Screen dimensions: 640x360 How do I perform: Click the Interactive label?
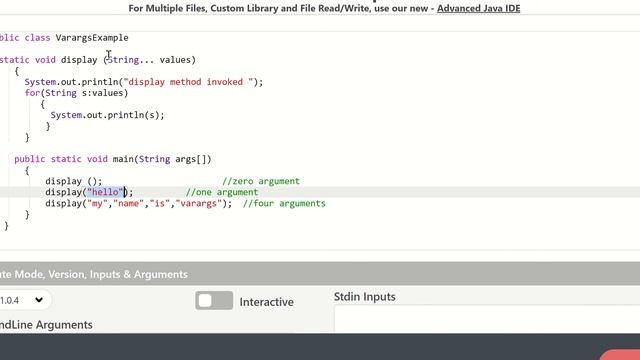[x=267, y=302]
